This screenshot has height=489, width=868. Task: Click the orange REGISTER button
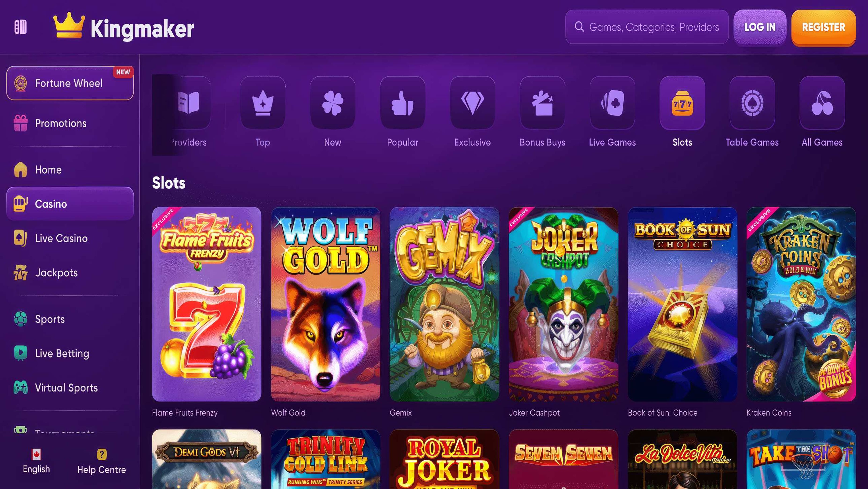(824, 27)
